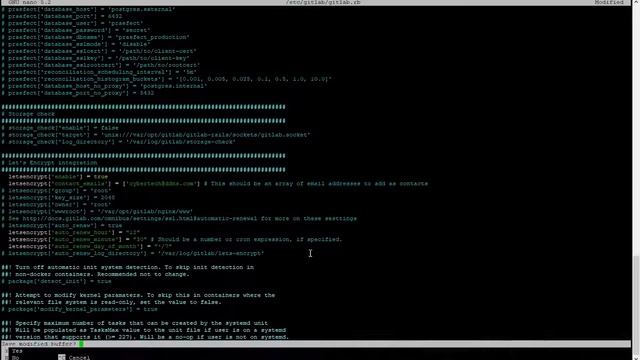Viewport: 640px width, 360px height.
Task: Click the praefect['database_sslcert'] line
Action: pos(99,51)
